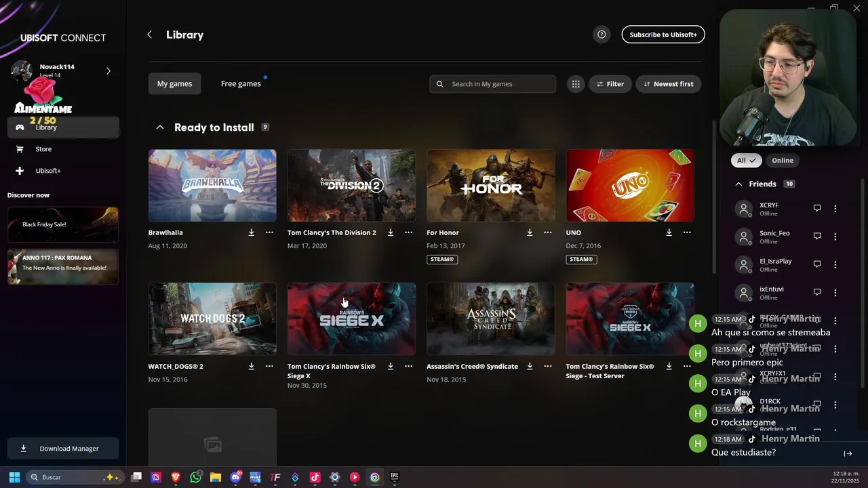The image size is (868, 488).
Task: Open Rainbow Six Siege X options menu
Action: click(x=408, y=366)
